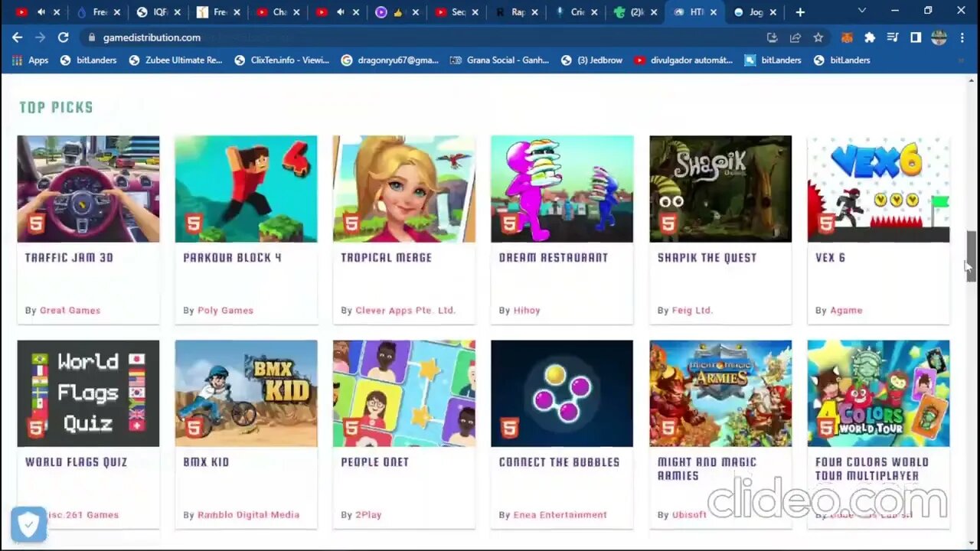Screen dimensions: 980x551
Task: Open the Parkour Block 4 thumbnail
Action: pyautogui.click(x=246, y=189)
